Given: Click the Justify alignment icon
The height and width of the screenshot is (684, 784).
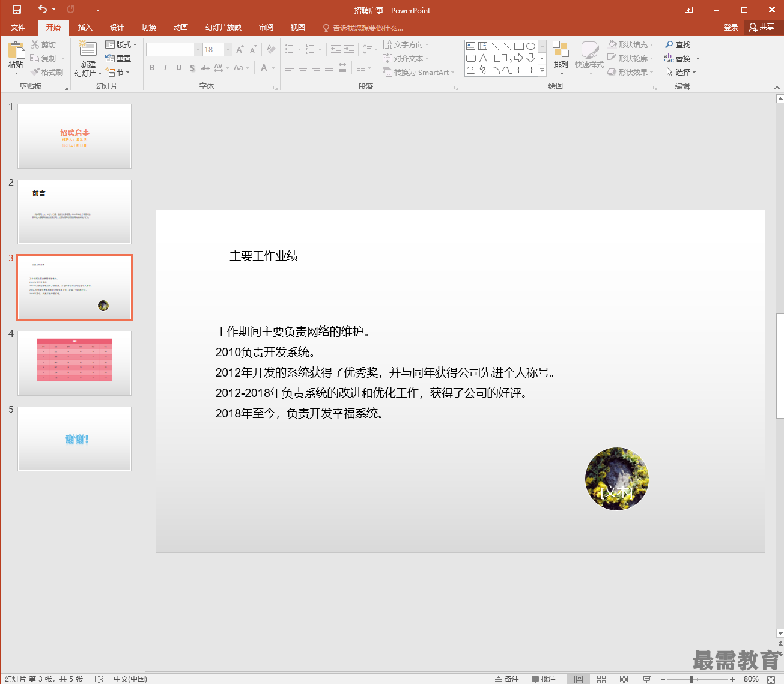Looking at the screenshot, I should (x=329, y=68).
